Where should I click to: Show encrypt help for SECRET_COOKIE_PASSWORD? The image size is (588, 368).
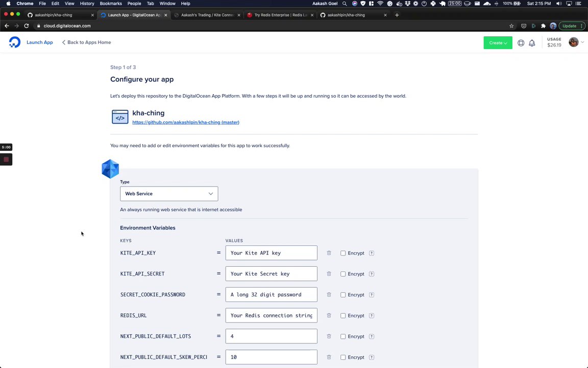[371, 295]
